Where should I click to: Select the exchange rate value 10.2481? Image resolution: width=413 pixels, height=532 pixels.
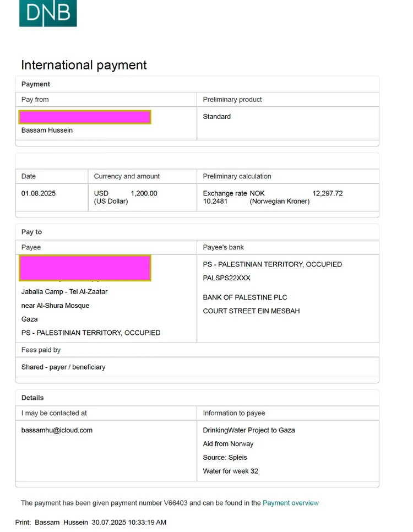(x=215, y=201)
